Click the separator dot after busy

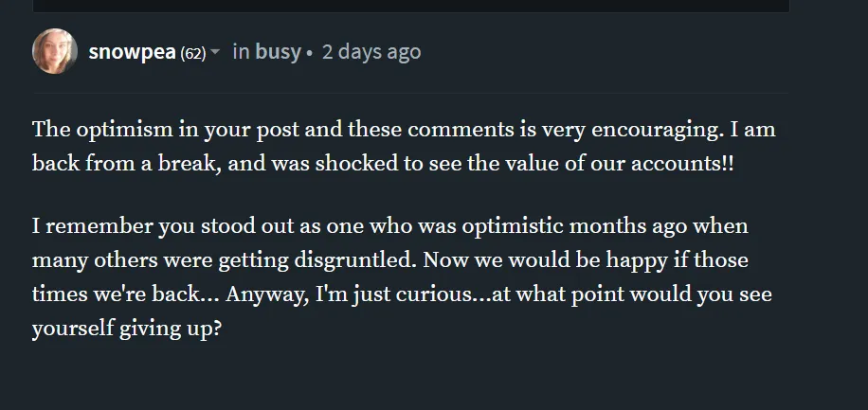pos(310,53)
